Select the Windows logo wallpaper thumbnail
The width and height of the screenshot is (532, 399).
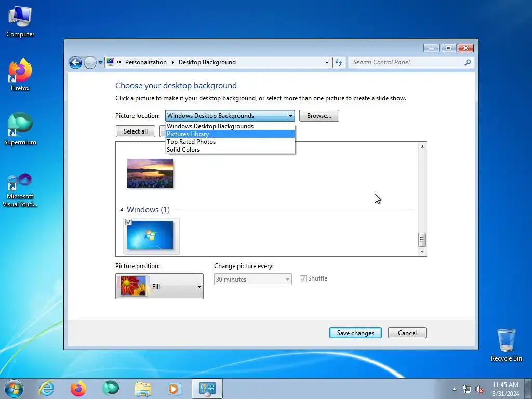pos(150,235)
